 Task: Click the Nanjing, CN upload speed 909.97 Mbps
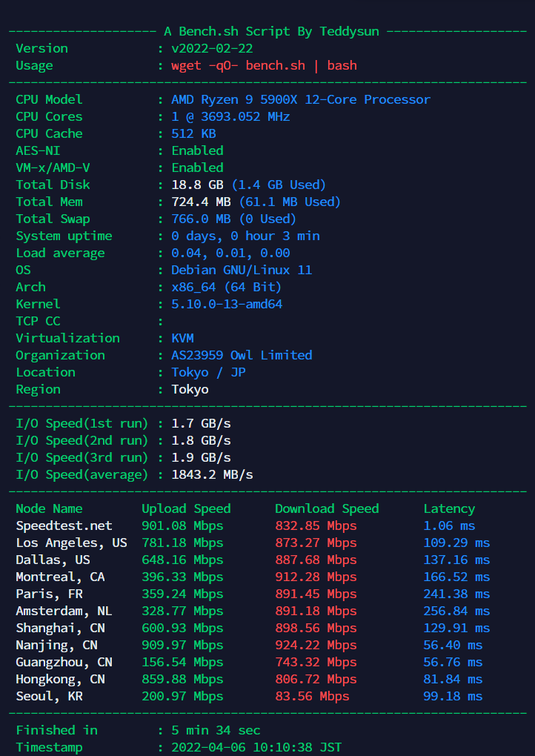click(182, 645)
